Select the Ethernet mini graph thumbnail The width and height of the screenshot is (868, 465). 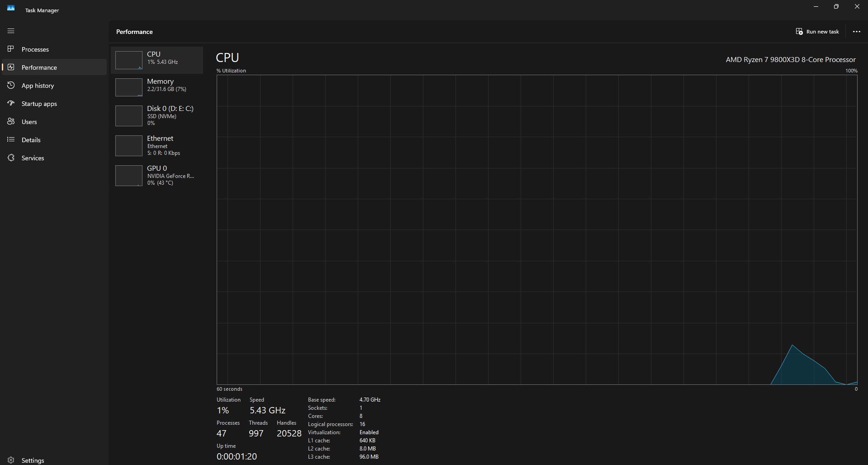(129, 146)
